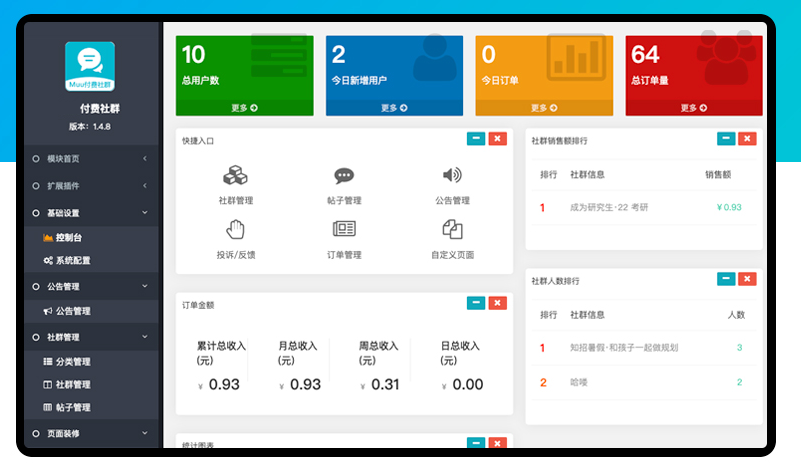The height and width of the screenshot is (463, 801).
Task: Click the 成为研究生·22 考研 ranking row
Action: 609,207
